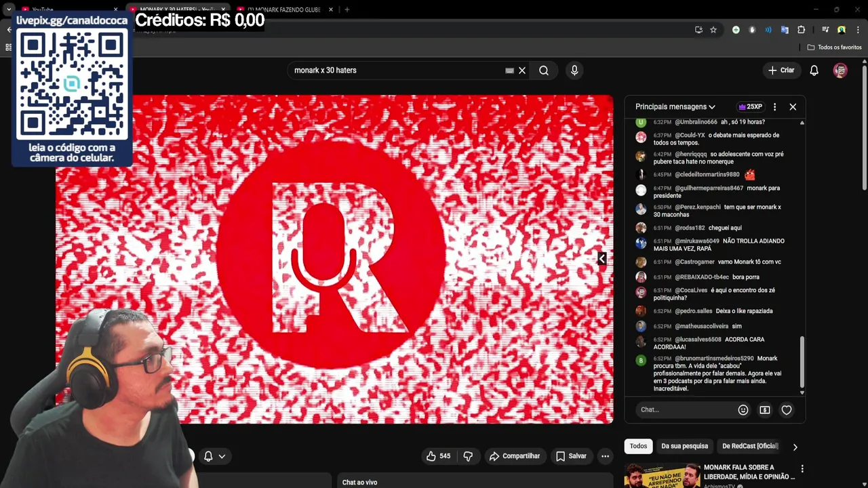Open the Super Chat dollar icon
Image resolution: width=868 pixels, height=488 pixels.
coord(765,410)
